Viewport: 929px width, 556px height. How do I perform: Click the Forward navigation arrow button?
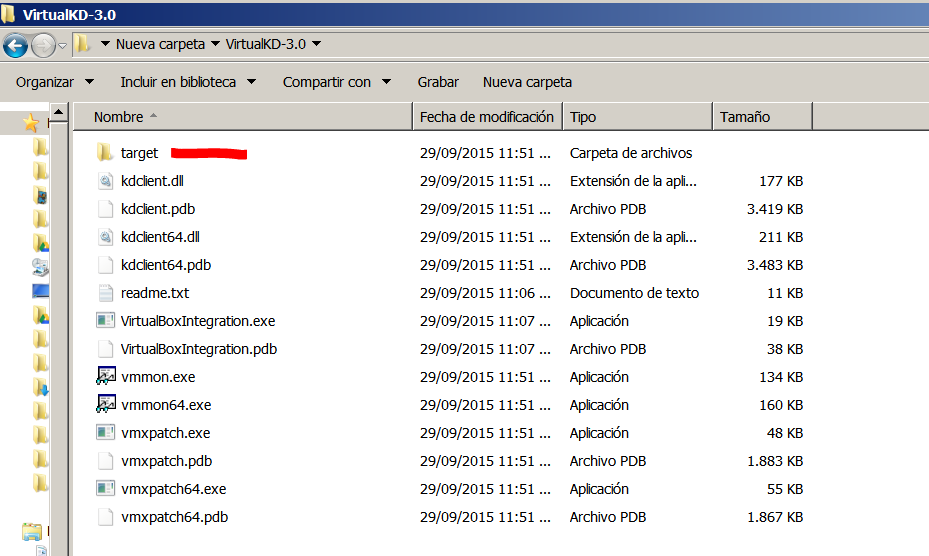pos(43,45)
